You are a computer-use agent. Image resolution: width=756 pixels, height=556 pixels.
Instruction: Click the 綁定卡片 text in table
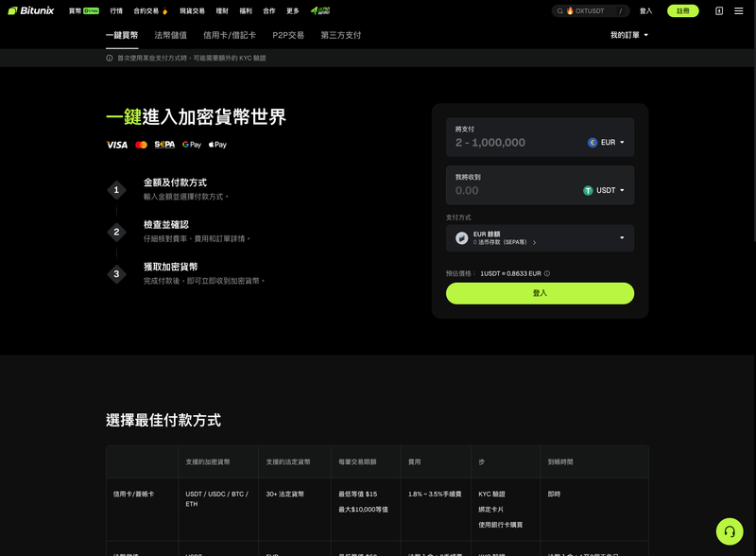pos(490,510)
